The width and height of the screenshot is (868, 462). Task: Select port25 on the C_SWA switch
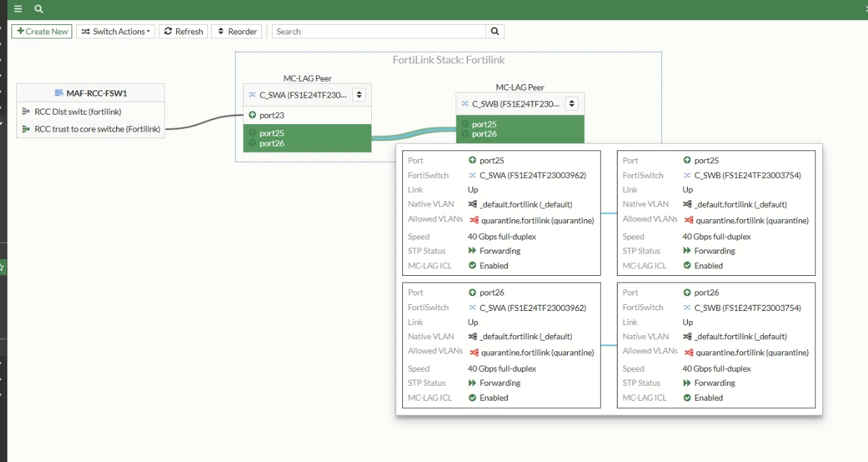[272, 134]
